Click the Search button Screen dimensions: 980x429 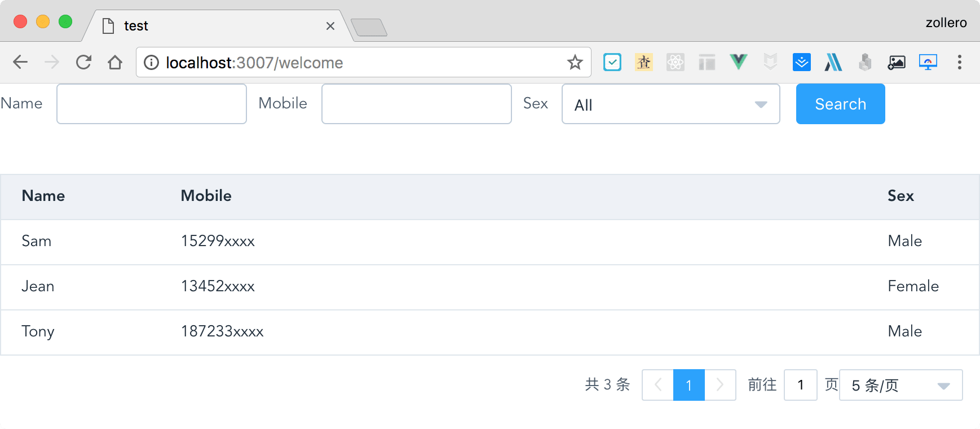(x=840, y=104)
